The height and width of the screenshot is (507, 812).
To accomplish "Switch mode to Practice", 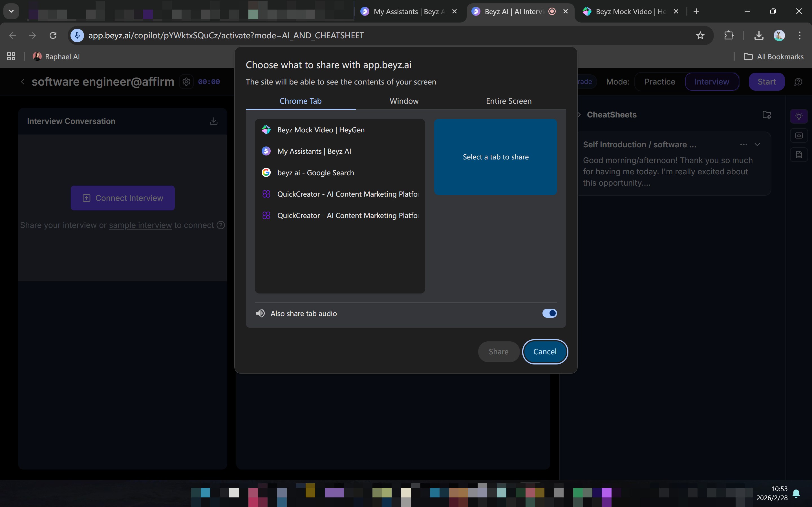I will [x=660, y=82].
